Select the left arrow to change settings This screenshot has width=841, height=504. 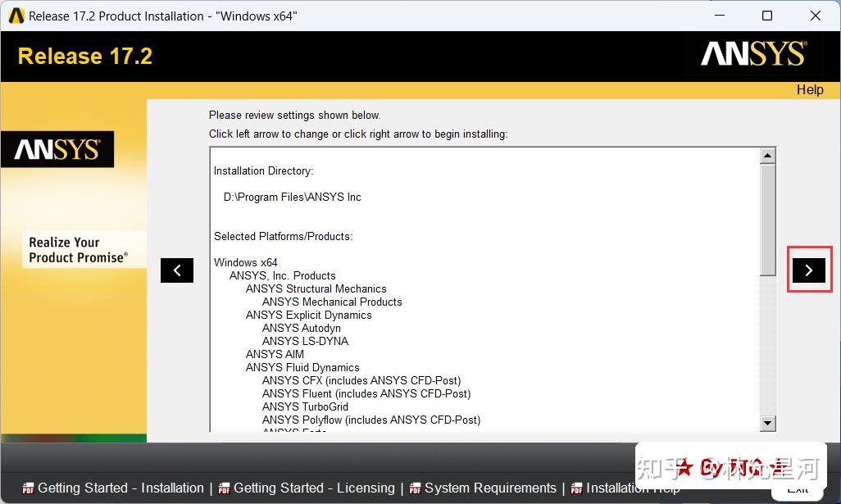coord(177,270)
